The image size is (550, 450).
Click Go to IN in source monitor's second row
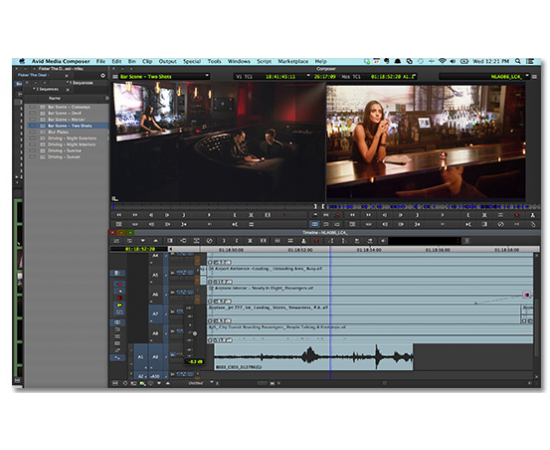183,224
